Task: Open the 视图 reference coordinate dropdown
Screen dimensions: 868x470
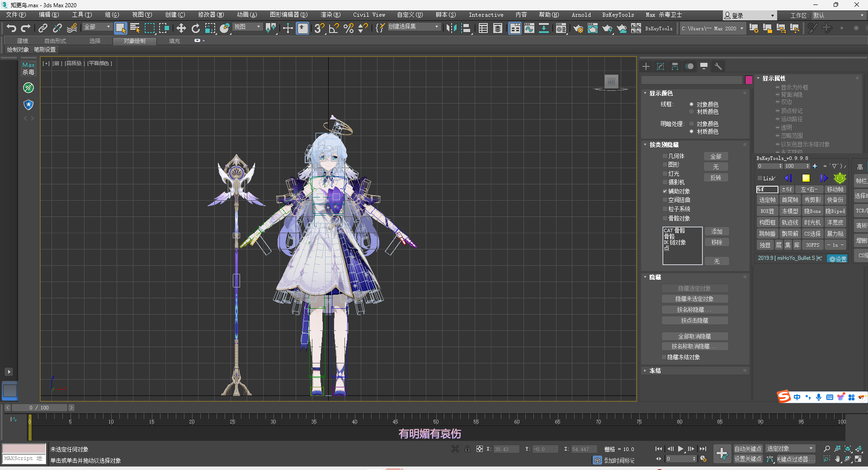Action: (247, 27)
